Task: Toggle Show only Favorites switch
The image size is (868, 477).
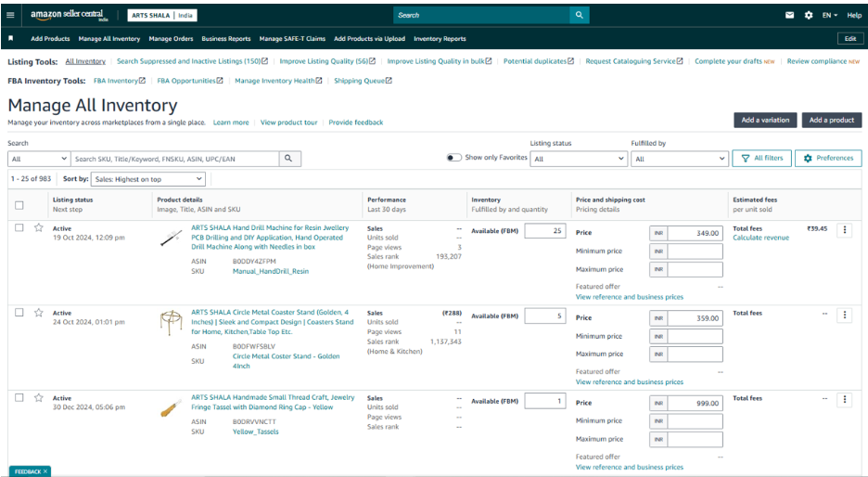Action: point(453,158)
